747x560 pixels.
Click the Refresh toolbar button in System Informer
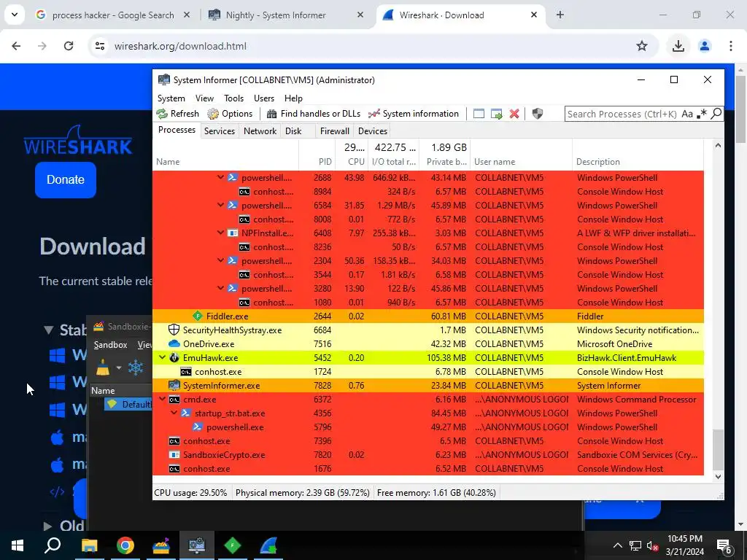pyautogui.click(x=178, y=113)
